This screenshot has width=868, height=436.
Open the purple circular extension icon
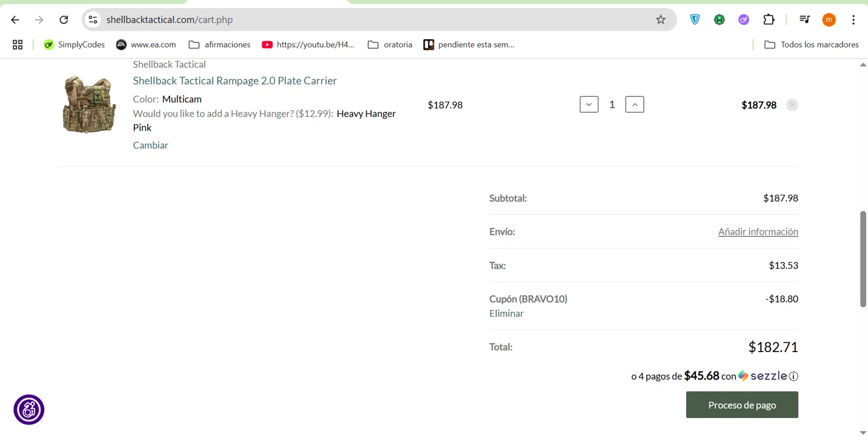[x=744, y=20]
